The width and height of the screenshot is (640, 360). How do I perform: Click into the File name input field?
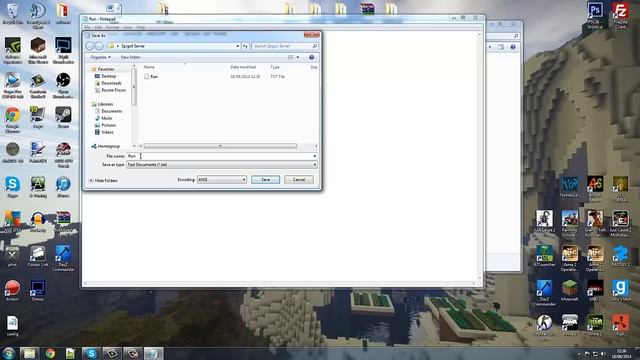tap(219, 156)
